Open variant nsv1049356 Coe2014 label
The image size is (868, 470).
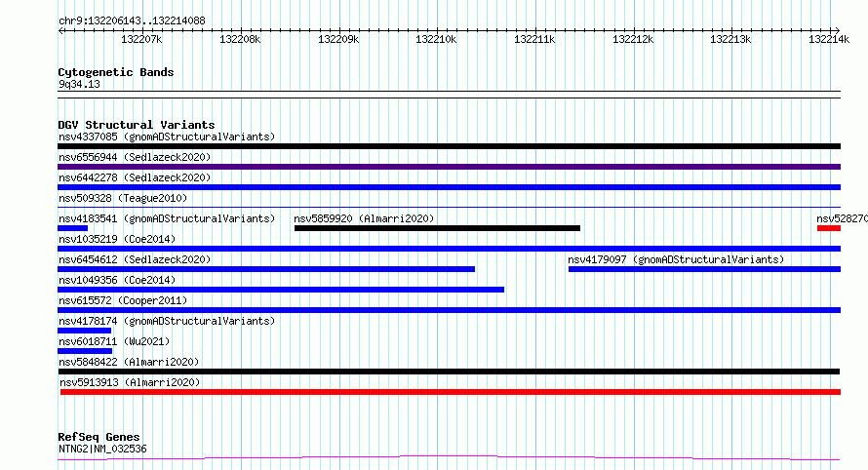pyautogui.click(x=117, y=280)
